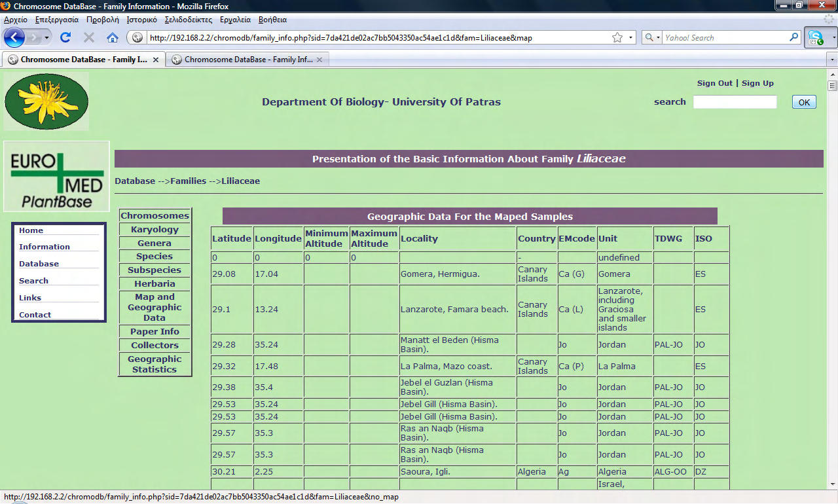The height and width of the screenshot is (504, 838).
Task: Click the Sign Out link
Action: 715,83
